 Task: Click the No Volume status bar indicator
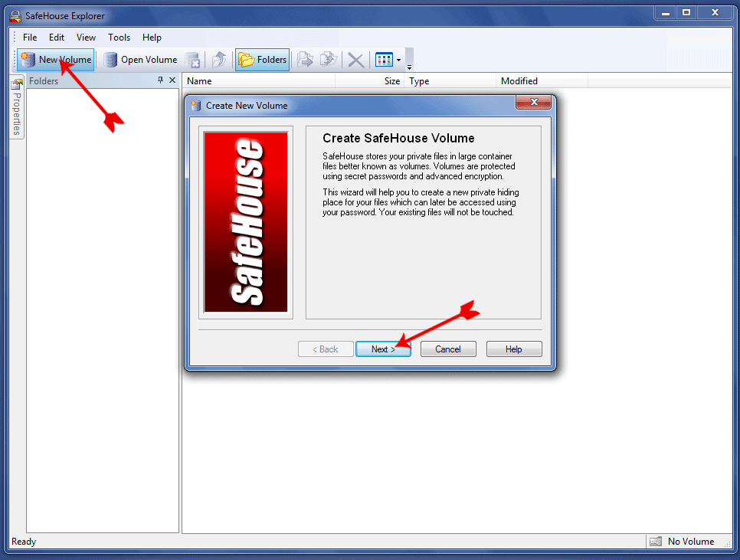[x=683, y=542]
